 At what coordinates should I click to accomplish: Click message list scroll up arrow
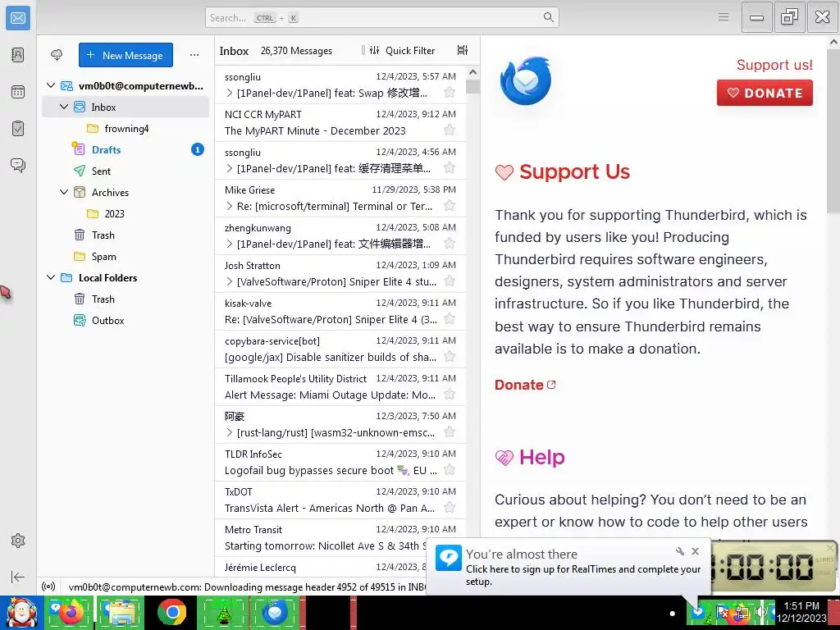click(472, 72)
